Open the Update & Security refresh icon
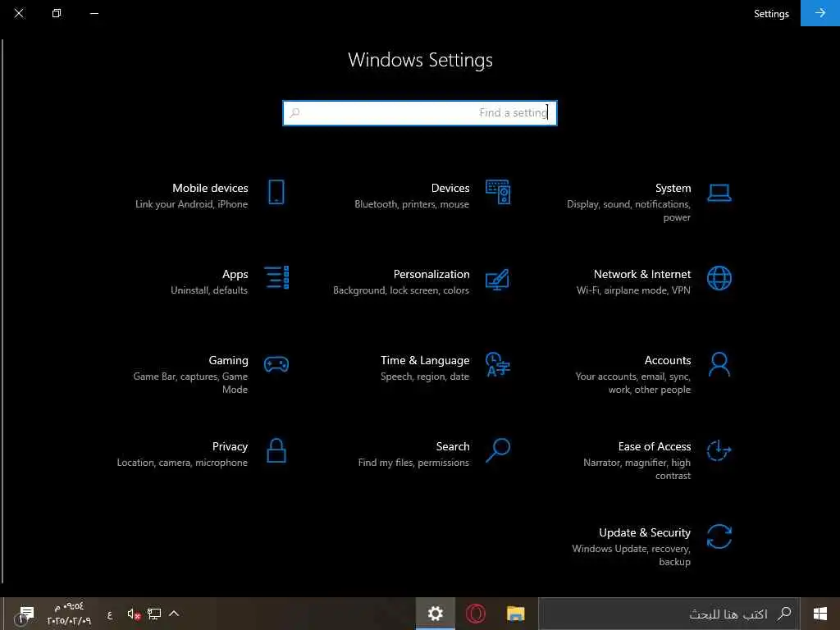The width and height of the screenshot is (840, 630). (719, 536)
